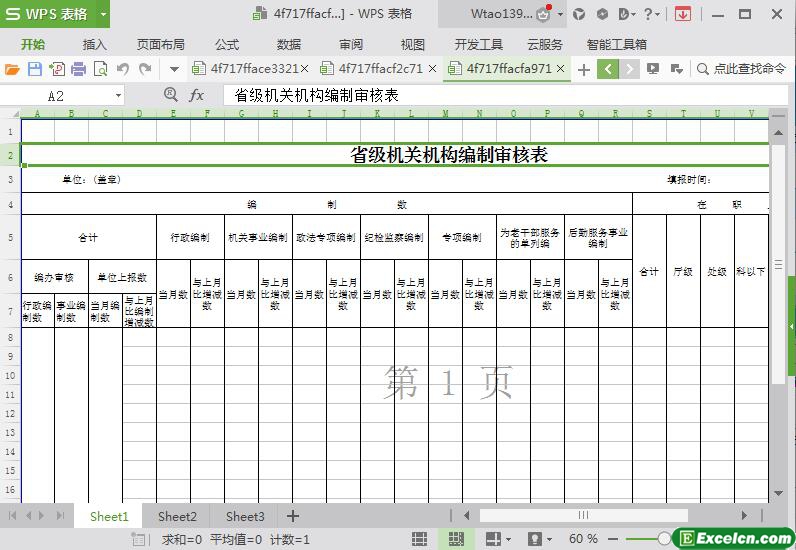796x550 pixels.
Task: Print the sheet with the printer icon
Action: 78,69
